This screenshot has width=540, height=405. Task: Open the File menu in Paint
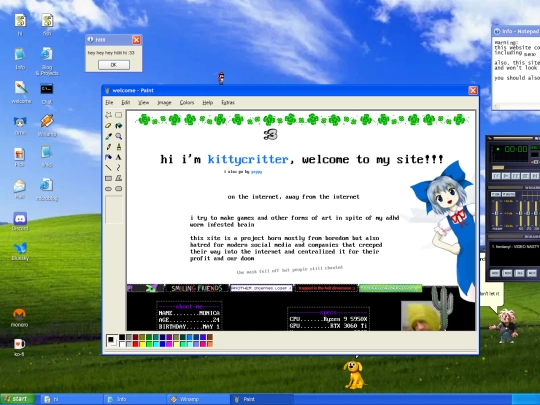109,103
